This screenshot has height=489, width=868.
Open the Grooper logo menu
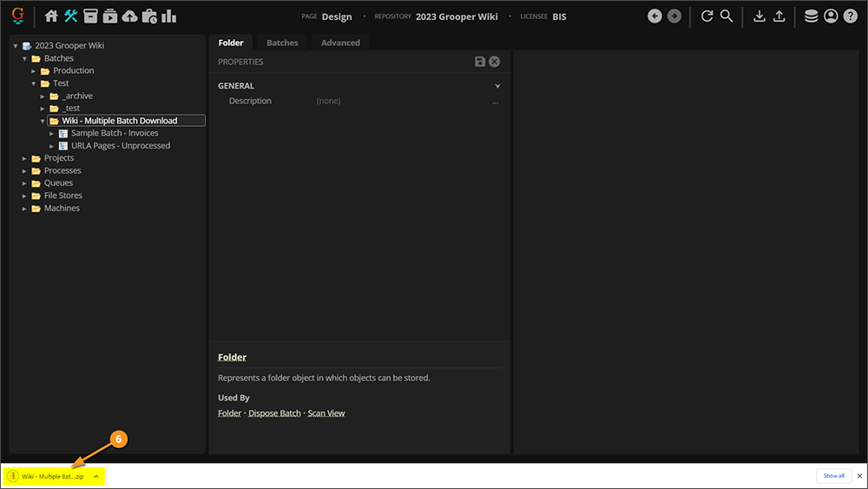[x=17, y=16]
